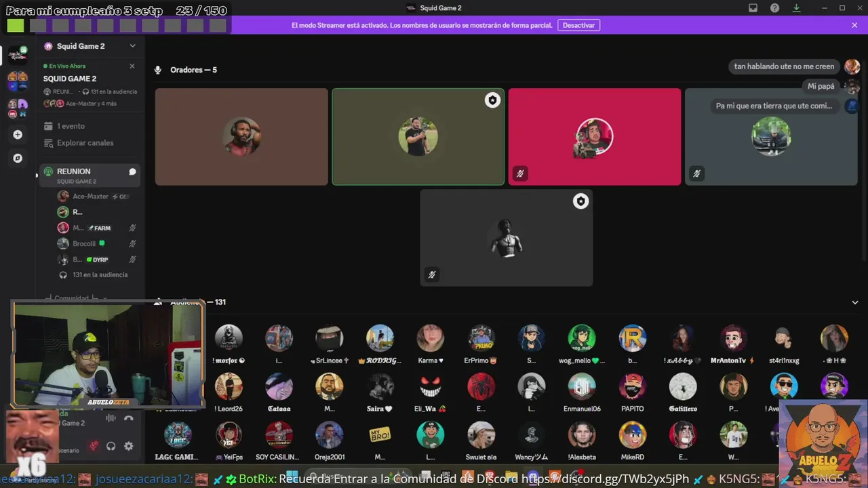This screenshot has height=488, width=868.
Task: Click the star badge on the green-bordered speaker tile
Action: (492, 100)
